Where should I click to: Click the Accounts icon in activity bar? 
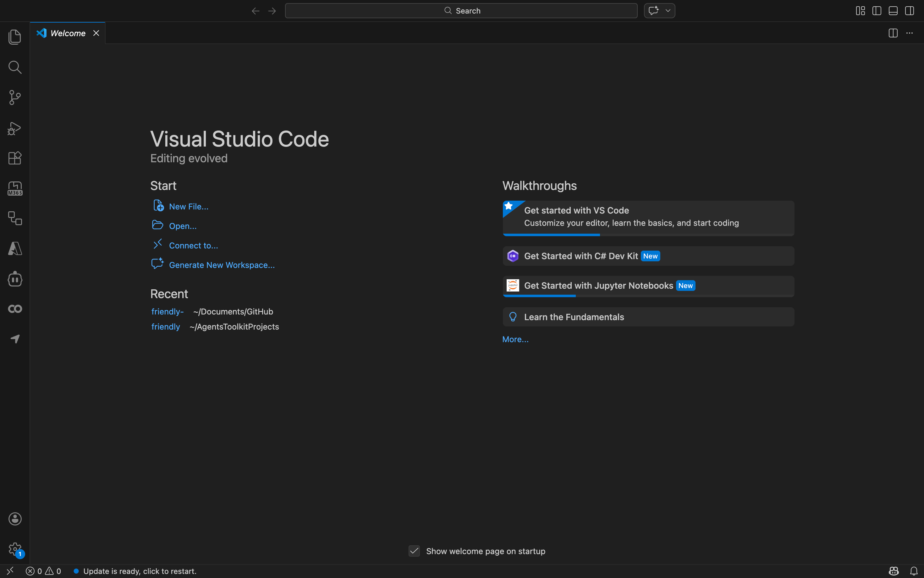click(x=14, y=519)
